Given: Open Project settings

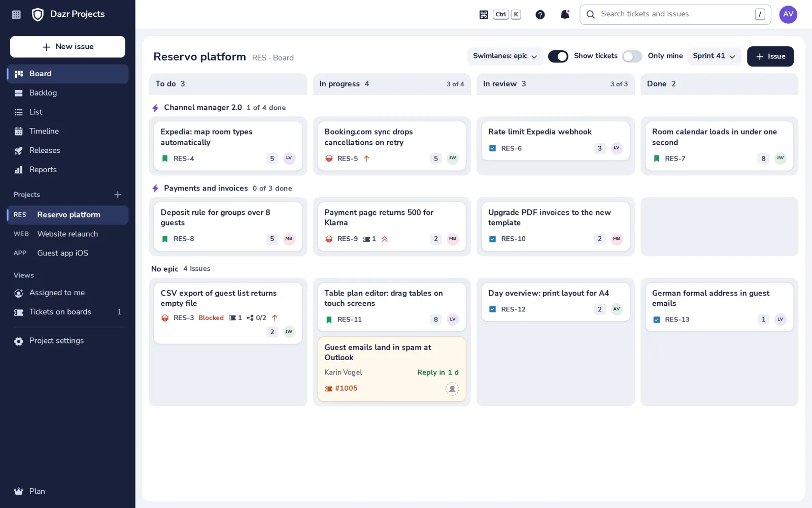Looking at the screenshot, I should pyautogui.click(x=67, y=341).
